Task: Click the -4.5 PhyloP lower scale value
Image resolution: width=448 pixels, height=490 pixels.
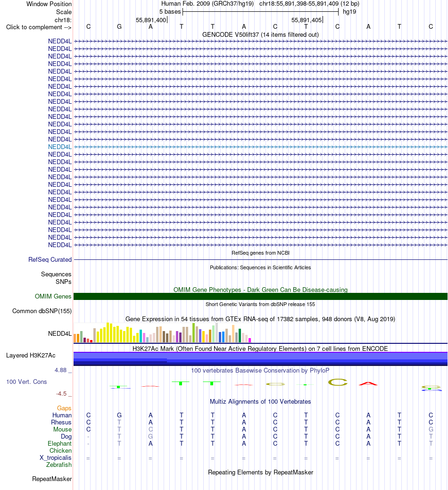Action: (x=61, y=394)
